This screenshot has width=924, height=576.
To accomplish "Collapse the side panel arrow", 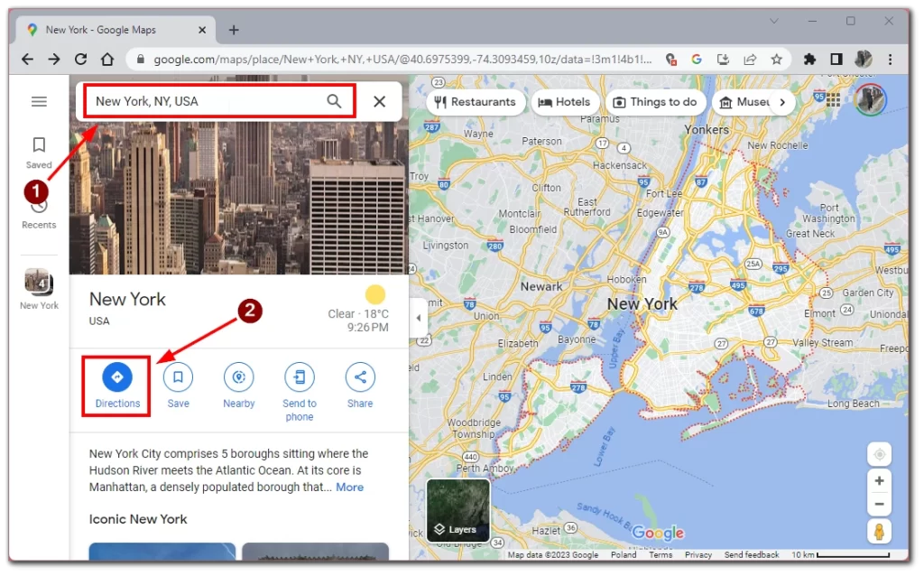I will pos(419,318).
